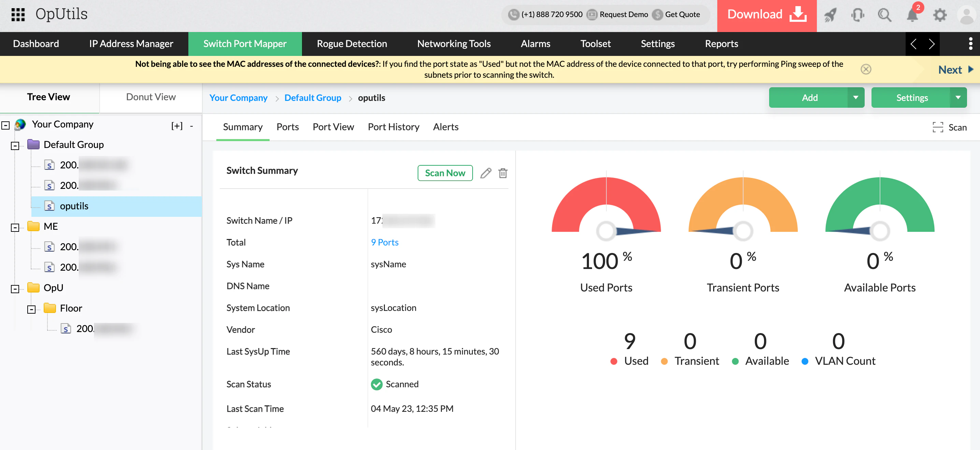Edit the switch summary using the pencil icon
This screenshot has height=450, width=980.
pyautogui.click(x=486, y=173)
